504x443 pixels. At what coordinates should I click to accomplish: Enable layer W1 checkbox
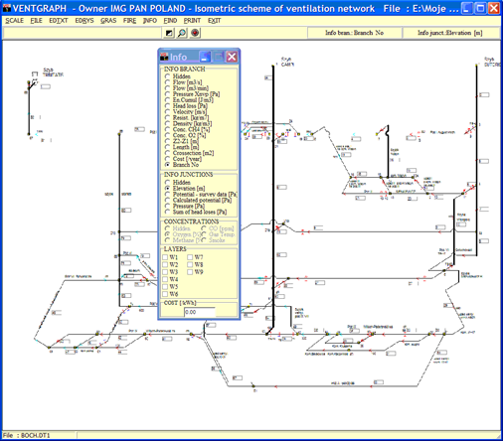[165, 257]
